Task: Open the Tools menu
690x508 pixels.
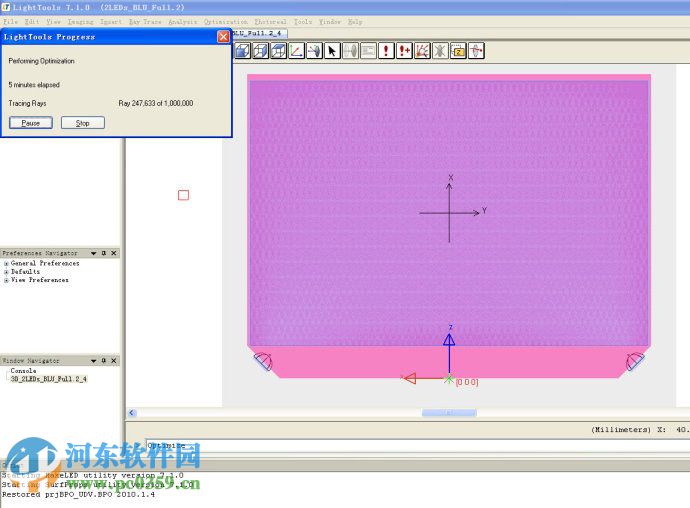Action: click(x=303, y=22)
